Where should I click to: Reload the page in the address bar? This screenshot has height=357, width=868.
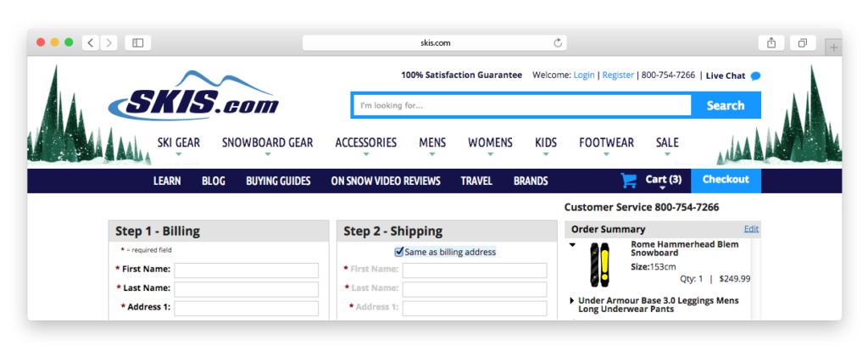pyautogui.click(x=558, y=42)
